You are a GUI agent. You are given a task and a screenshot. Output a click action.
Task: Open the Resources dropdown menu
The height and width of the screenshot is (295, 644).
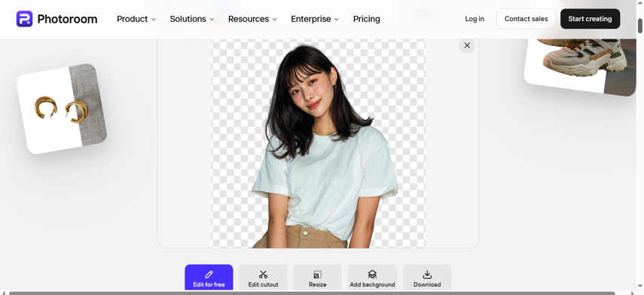(252, 19)
